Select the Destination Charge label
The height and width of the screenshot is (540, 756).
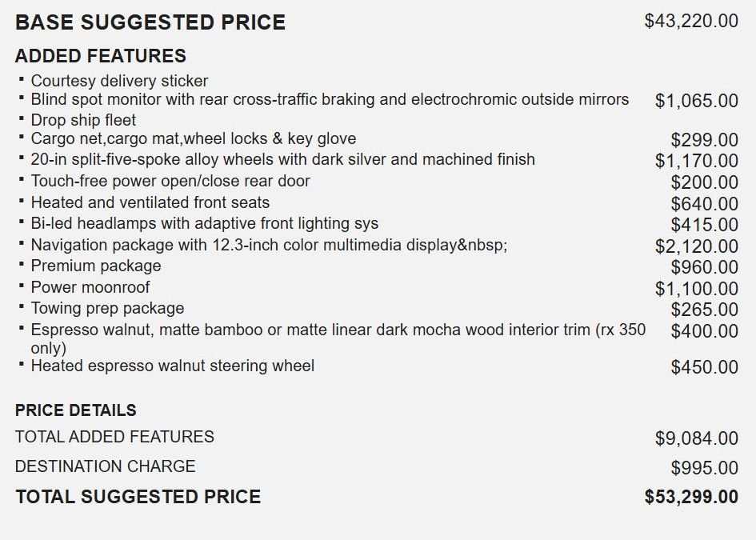105,466
